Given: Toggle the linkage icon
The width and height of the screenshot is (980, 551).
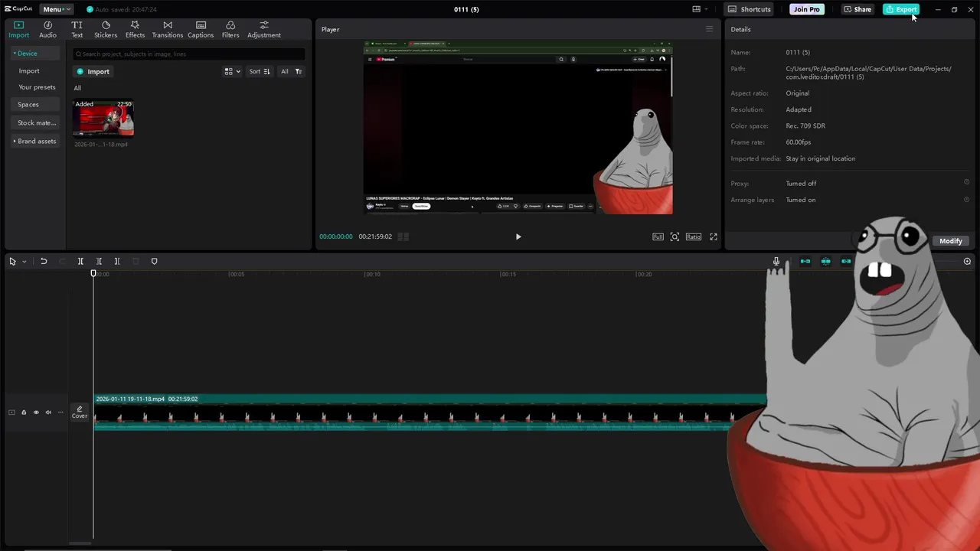Looking at the screenshot, I should coord(846,262).
